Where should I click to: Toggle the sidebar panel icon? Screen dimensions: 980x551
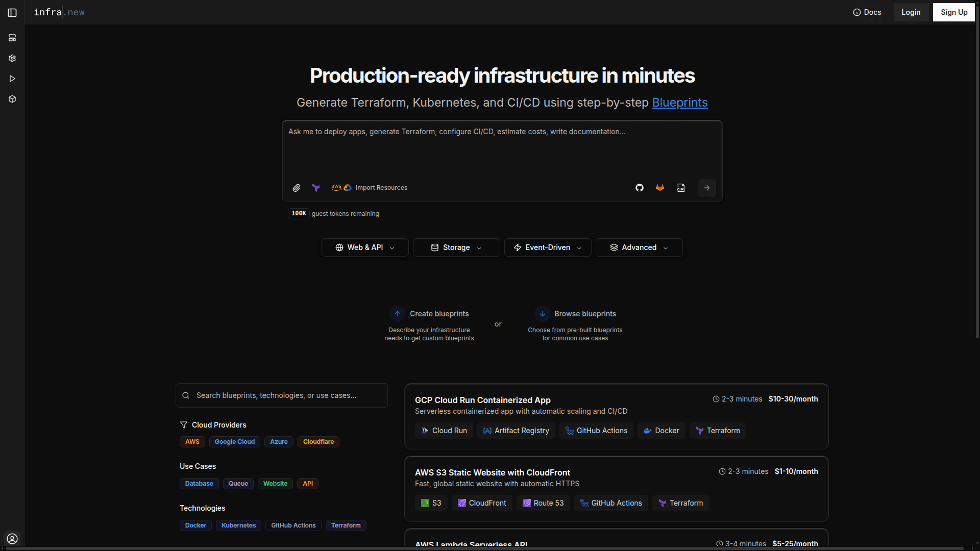12,12
